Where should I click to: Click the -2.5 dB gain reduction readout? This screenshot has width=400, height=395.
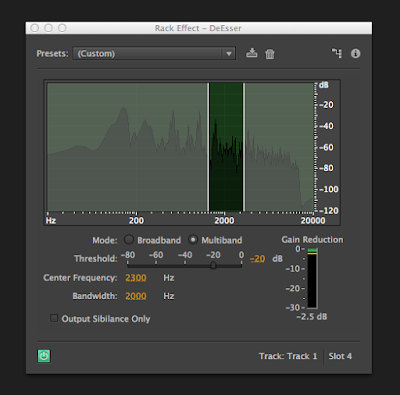(312, 317)
